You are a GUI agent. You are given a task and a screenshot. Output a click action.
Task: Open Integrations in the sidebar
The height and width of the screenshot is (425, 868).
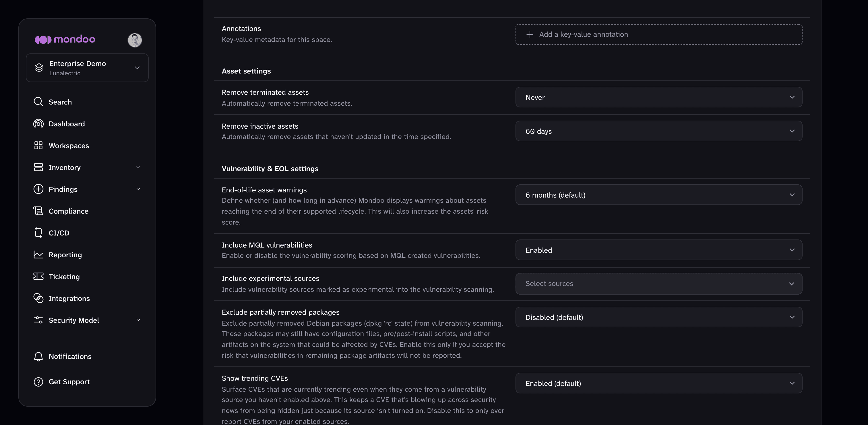tap(69, 299)
